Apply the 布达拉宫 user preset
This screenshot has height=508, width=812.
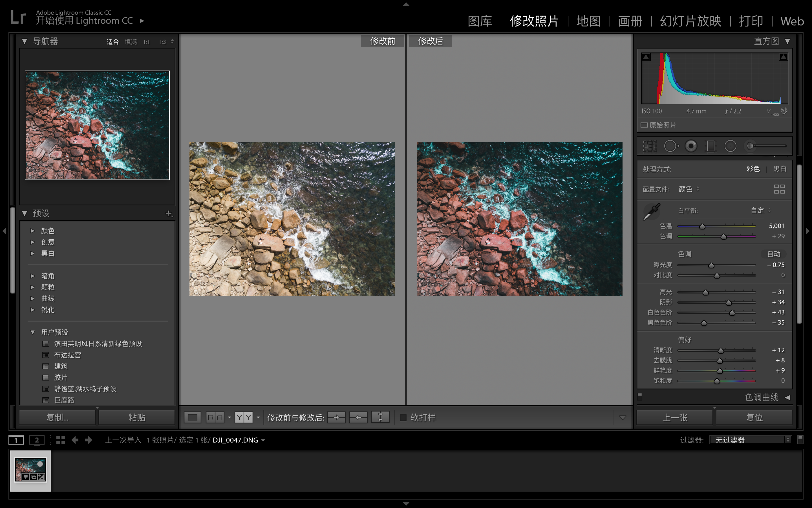tap(67, 355)
